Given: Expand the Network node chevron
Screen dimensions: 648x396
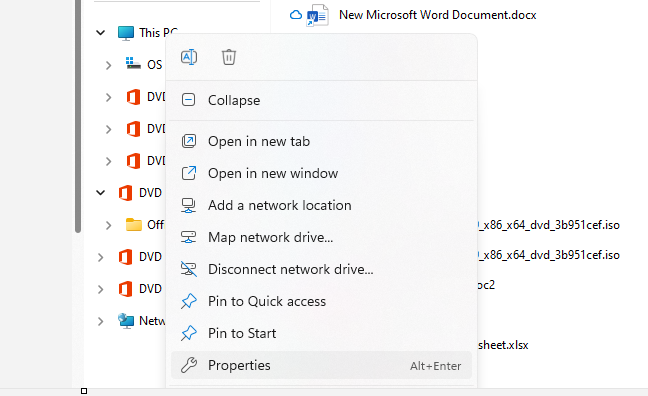Looking at the screenshot, I should coord(100,321).
